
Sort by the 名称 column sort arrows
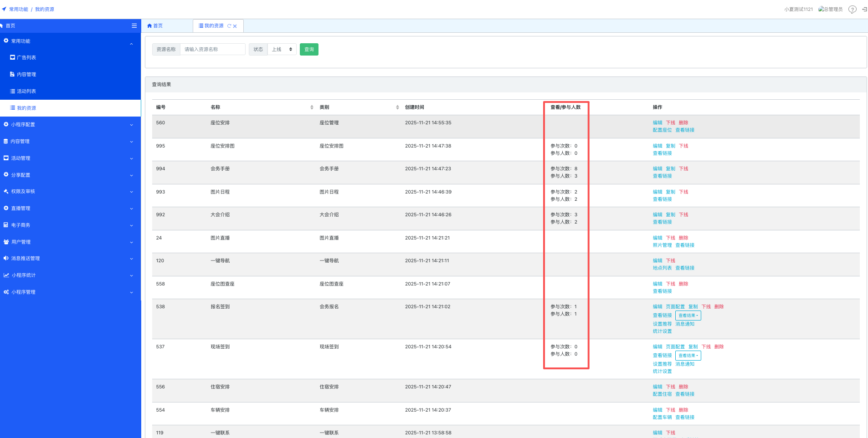(312, 107)
